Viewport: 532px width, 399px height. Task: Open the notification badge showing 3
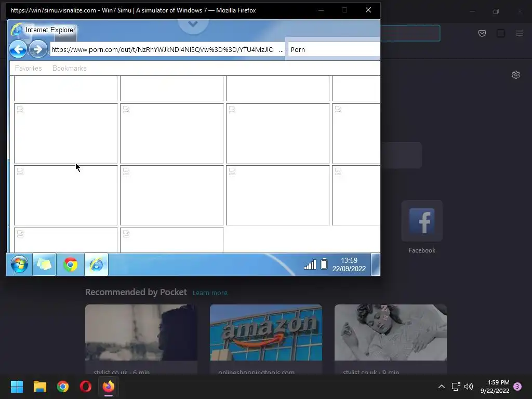[x=517, y=387]
